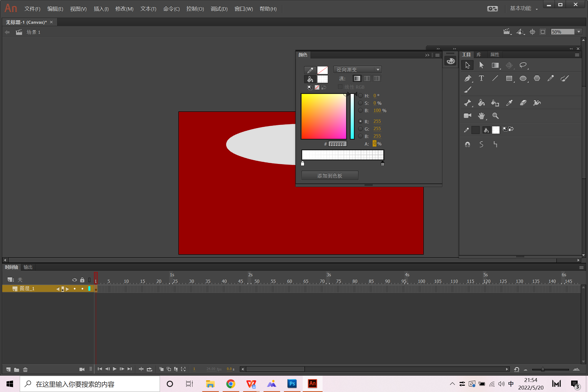Screen dimensions: 588x392
Task: Click the rainbow color picker field
Action: [x=323, y=117]
